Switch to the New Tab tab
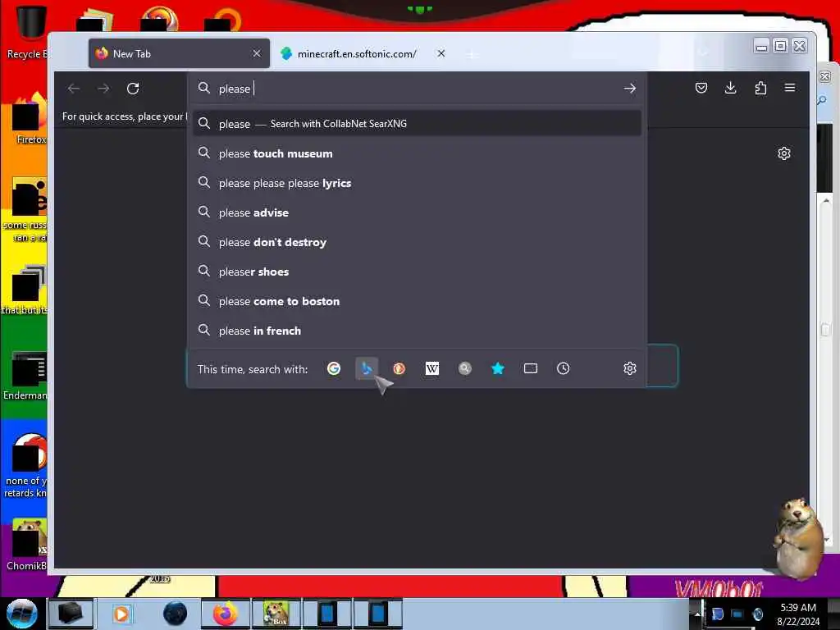Screen dimensions: 840x630 point(179,53)
